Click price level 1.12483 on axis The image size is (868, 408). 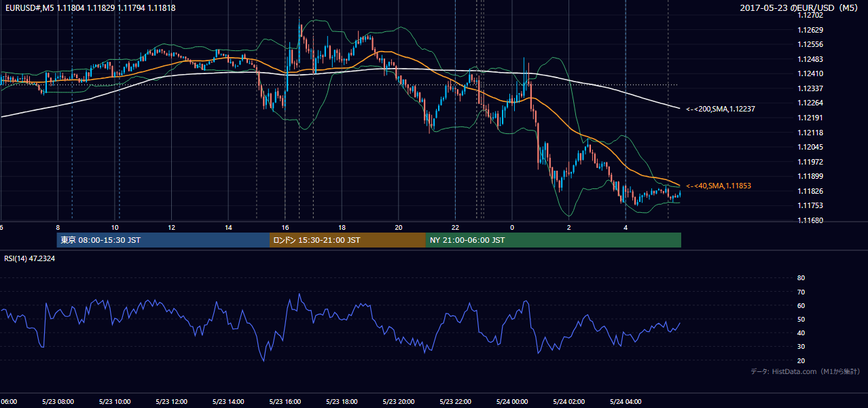(810, 59)
